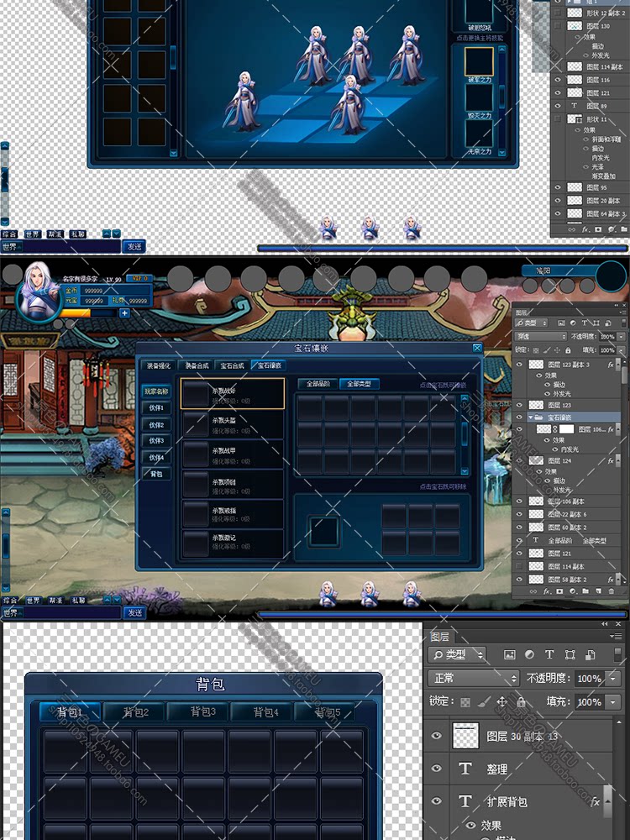Click gem grid scrollbar thumb in 宝石镶嵌 window
Viewport: 630px width, 840px height.
(x=465, y=433)
